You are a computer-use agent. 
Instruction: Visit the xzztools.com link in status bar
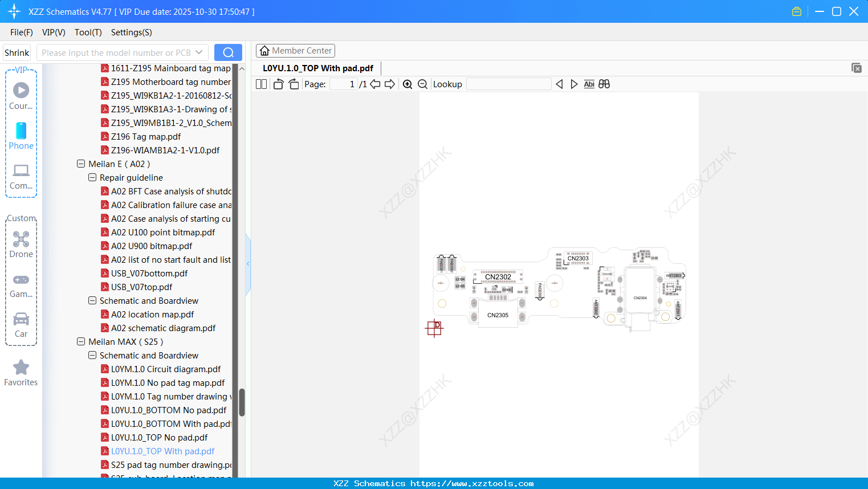[472, 483]
